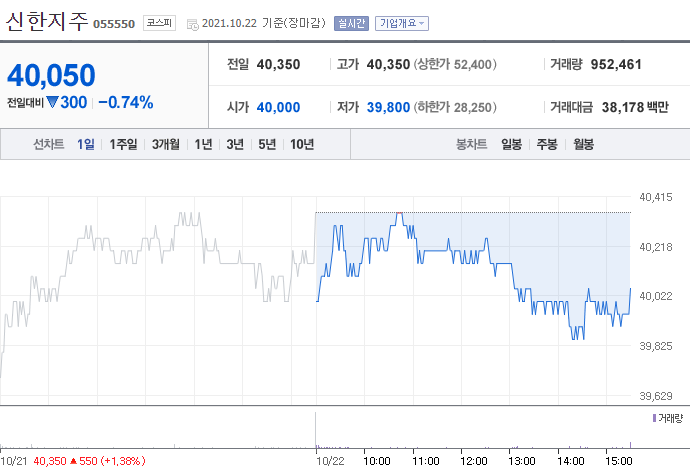Select the 1주일 line chart tab
The image size is (690, 474).
(x=123, y=144)
